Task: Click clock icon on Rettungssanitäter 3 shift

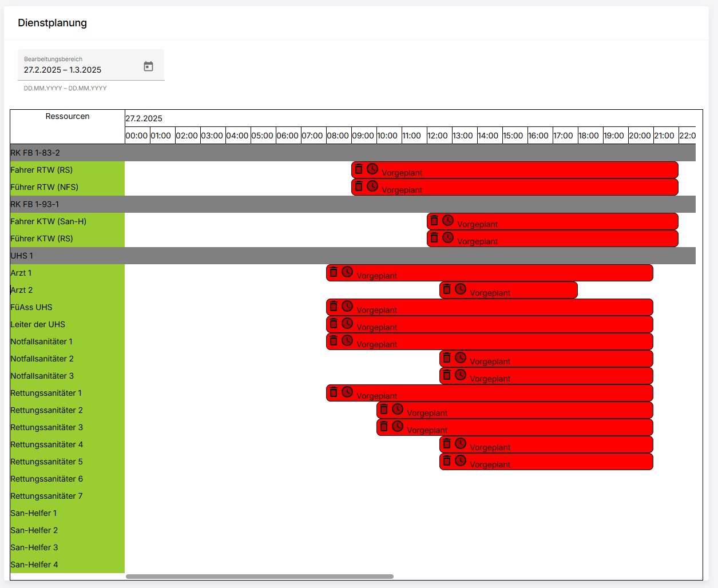Action: (398, 426)
